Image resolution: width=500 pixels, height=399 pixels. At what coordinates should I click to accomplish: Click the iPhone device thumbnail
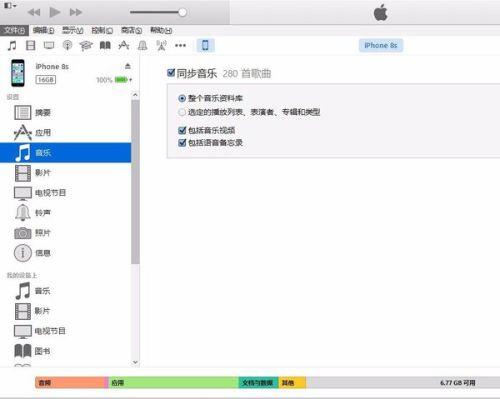tap(18, 73)
